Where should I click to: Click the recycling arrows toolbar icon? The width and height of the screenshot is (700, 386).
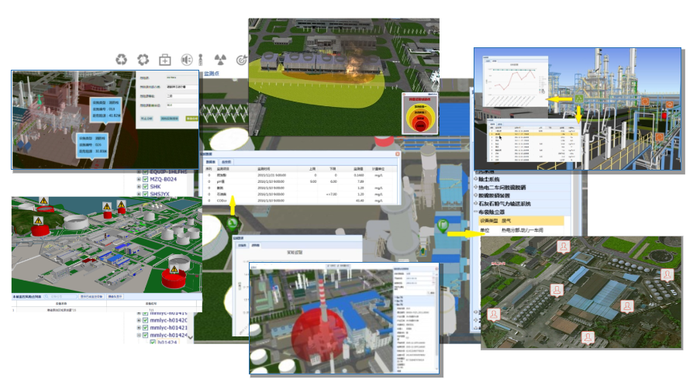(x=121, y=59)
